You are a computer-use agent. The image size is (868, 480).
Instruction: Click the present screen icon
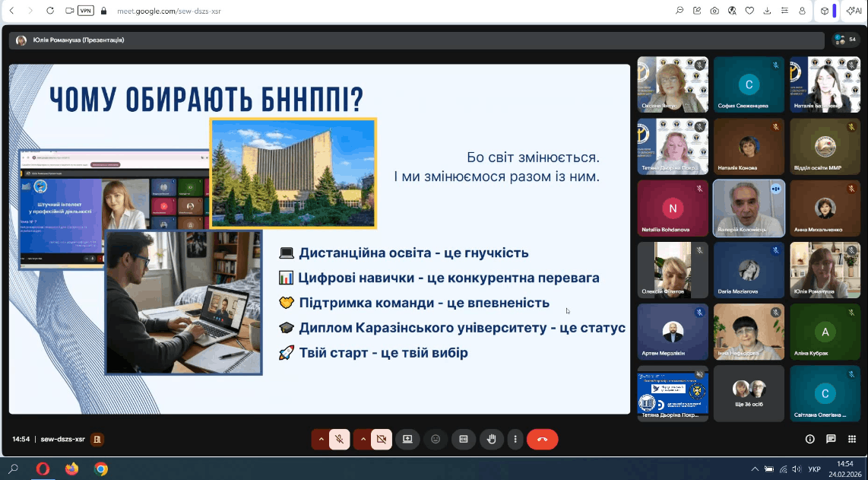click(407, 439)
